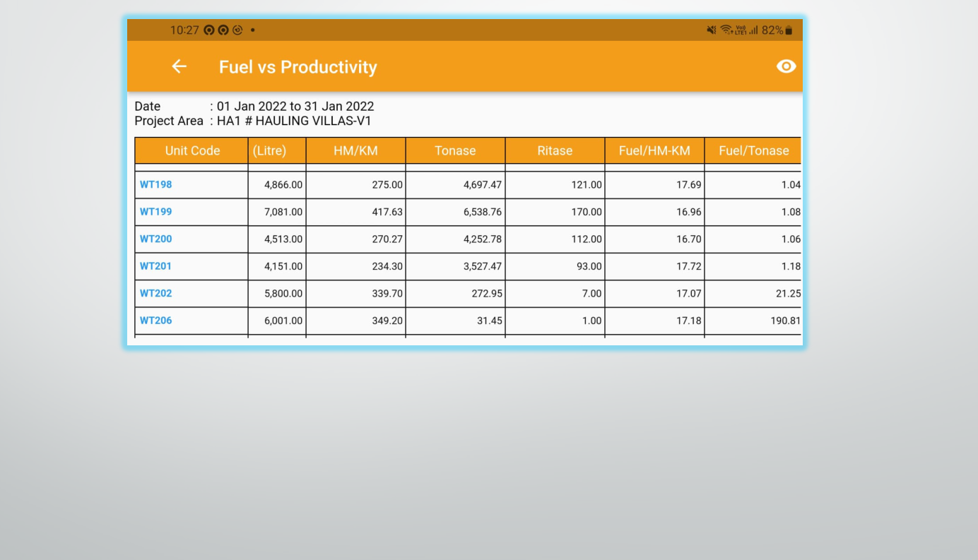Viewport: 978px width, 560px height.
Task: Open unit WT206 details
Action: click(155, 321)
